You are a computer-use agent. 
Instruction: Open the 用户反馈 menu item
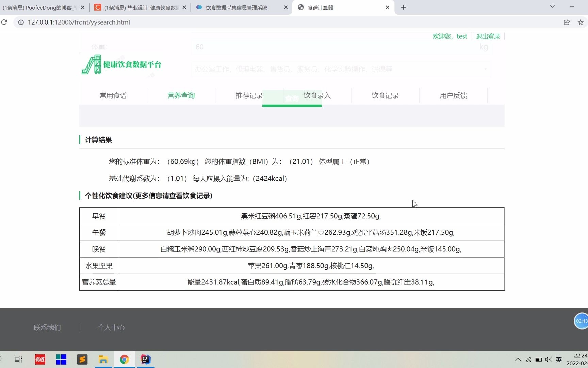click(x=453, y=95)
